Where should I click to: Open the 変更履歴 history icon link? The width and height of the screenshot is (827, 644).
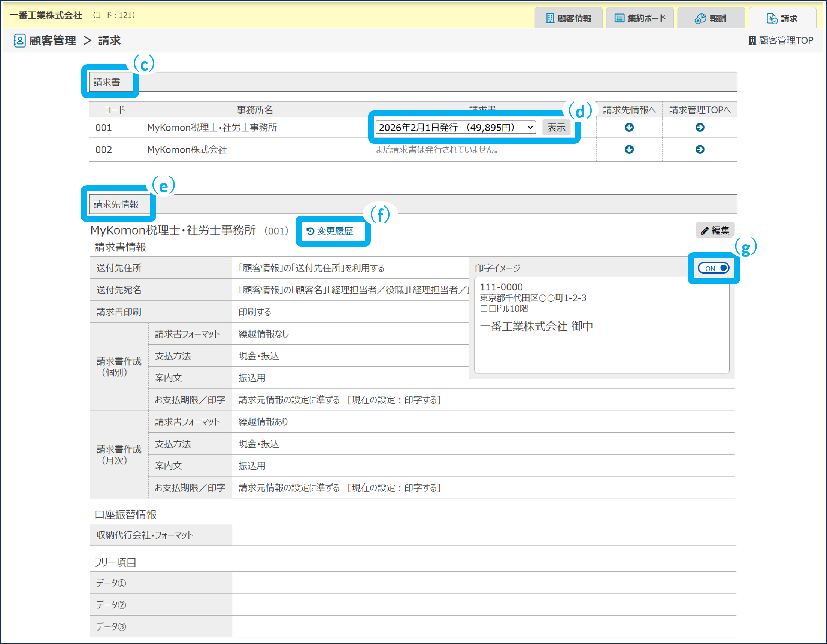pyautogui.click(x=330, y=231)
